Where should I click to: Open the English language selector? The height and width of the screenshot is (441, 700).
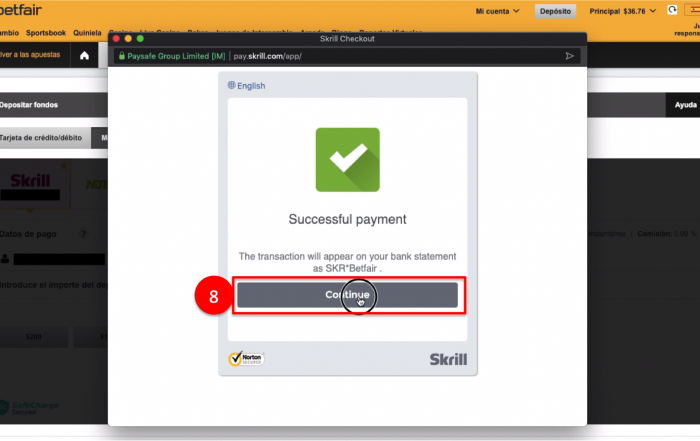click(246, 86)
